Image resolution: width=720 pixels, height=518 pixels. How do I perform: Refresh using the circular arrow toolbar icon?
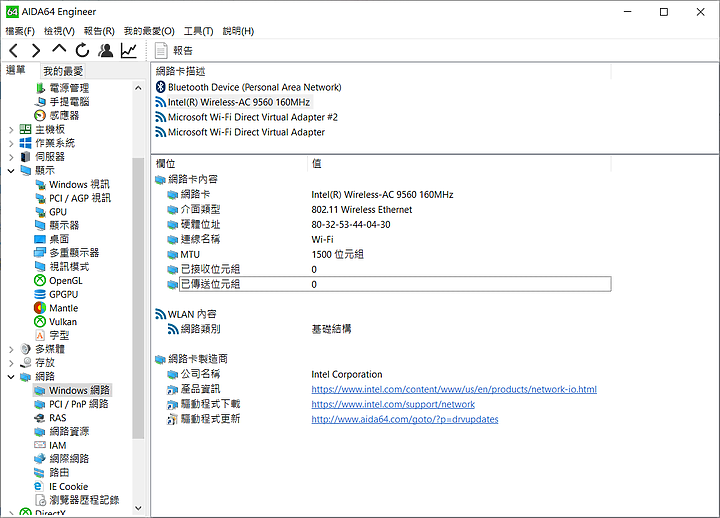[x=83, y=50]
